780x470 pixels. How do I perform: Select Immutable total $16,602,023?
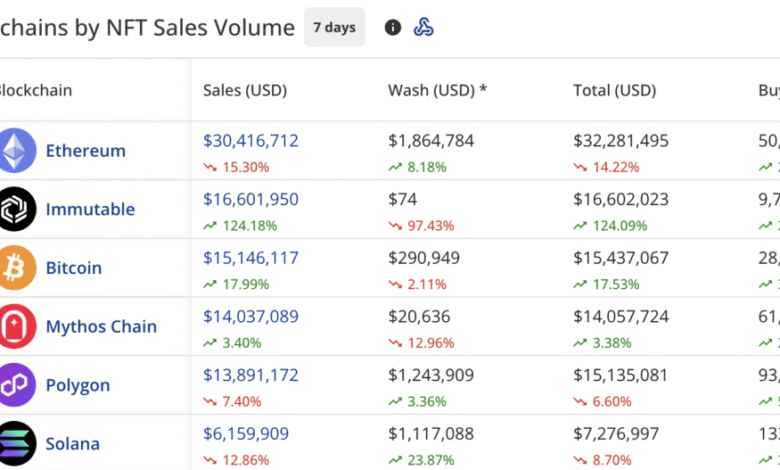(x=621, y=199)
